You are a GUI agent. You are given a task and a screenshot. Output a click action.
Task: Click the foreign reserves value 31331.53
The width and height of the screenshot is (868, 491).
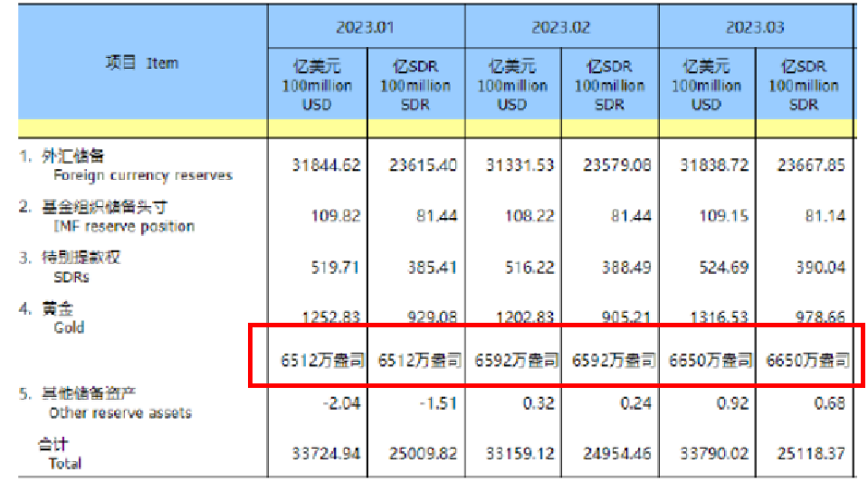click(x=520, y=165)
